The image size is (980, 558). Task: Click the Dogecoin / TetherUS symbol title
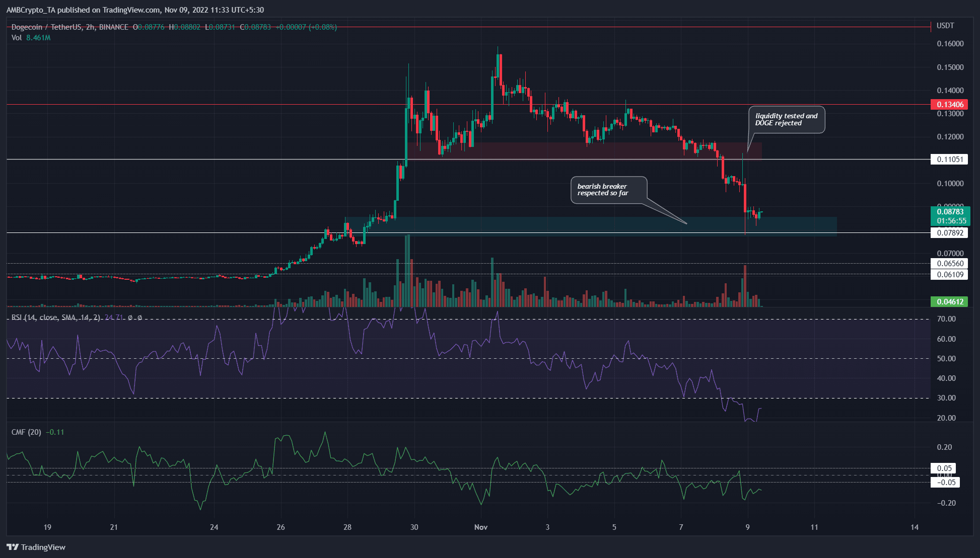pyautogui.click(x=69, y=27)
